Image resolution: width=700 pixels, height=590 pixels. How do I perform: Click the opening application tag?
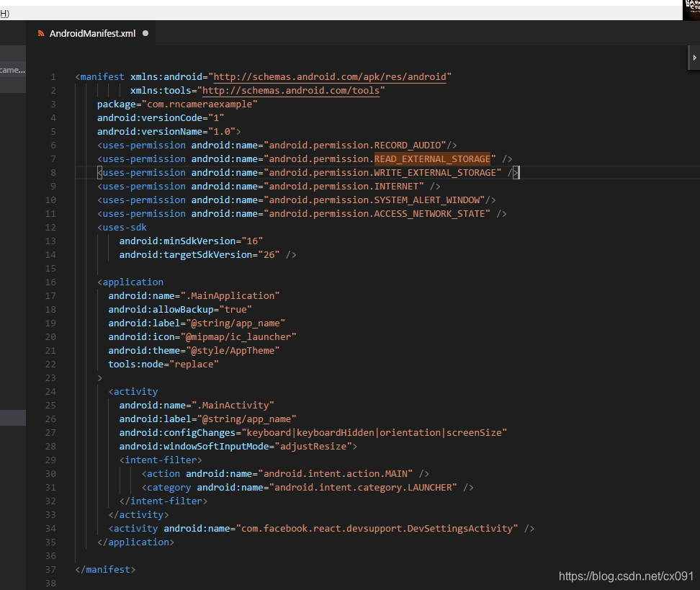[130, 282]
